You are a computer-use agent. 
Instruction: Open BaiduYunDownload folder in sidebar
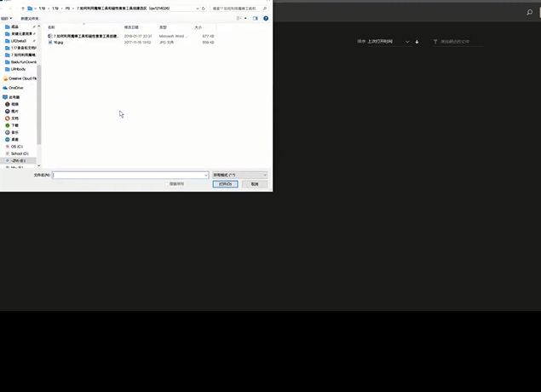tap(20, 61)
